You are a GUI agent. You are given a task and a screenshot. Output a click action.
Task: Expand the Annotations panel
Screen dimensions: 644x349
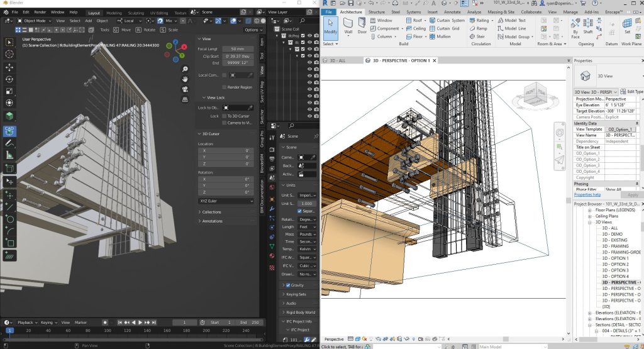(x=211, y=221)
